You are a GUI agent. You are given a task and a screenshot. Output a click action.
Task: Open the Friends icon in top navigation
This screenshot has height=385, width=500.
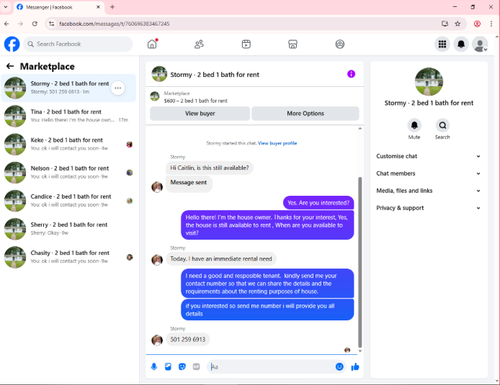tap(199, 44)
